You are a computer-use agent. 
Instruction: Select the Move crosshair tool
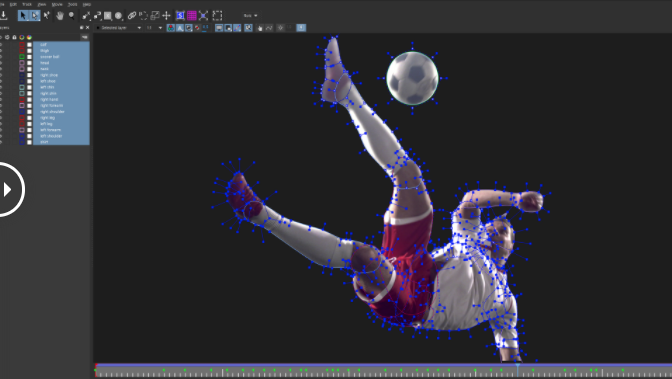coord(166,16)
